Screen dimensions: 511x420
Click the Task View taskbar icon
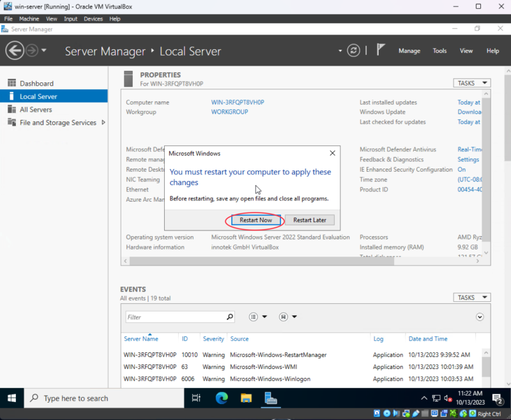pyautogui.click(x=197, y=398)
